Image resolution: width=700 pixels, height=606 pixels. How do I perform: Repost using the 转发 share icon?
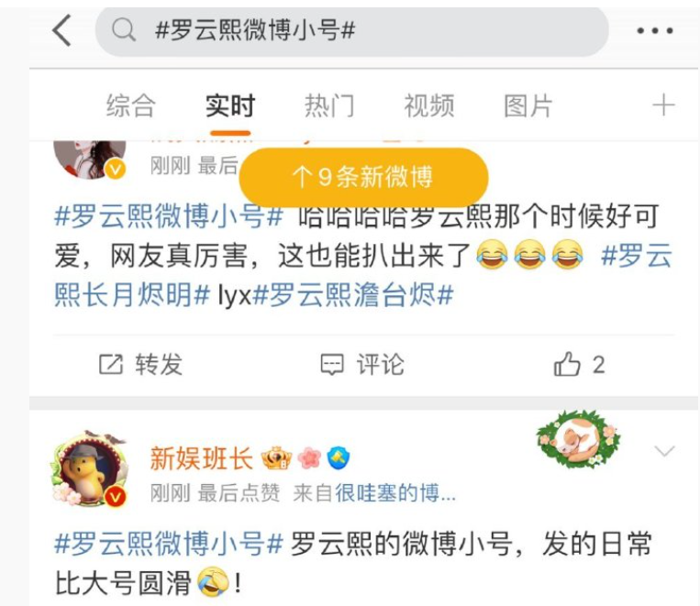[x=110, y=365]
